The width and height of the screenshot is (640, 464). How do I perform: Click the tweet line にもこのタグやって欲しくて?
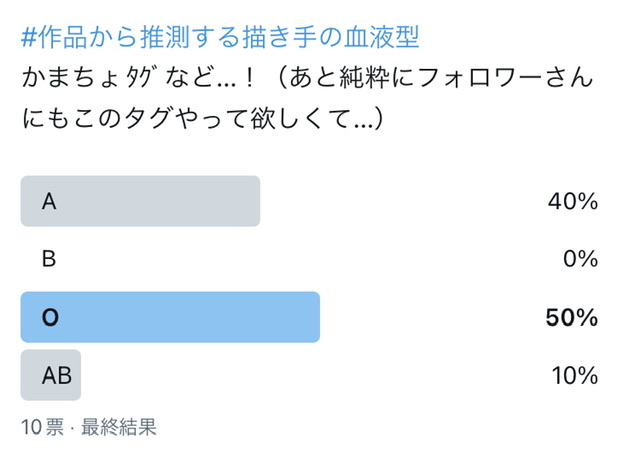click(200, 118)
